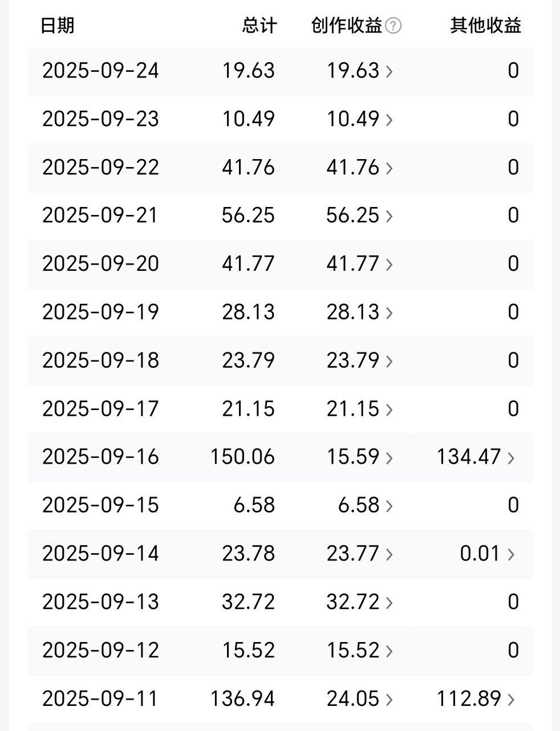Expand 创作收益 details for 2025-09-24

coord(389,71)
